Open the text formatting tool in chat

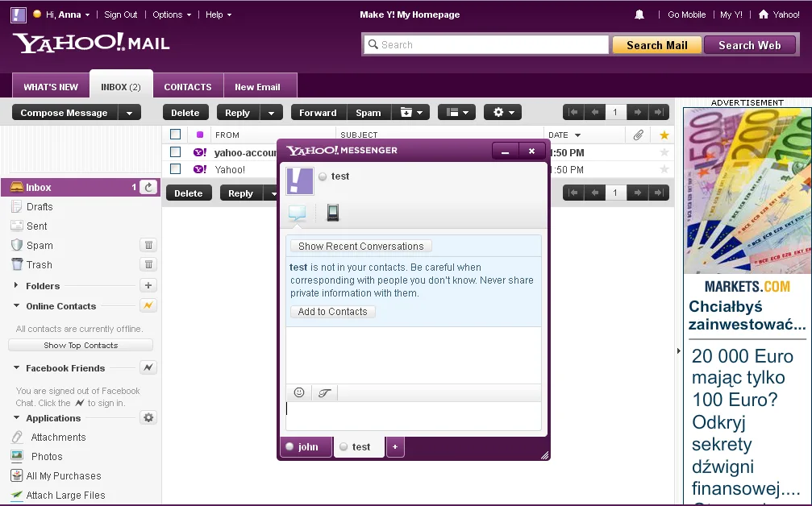[325, 392]
